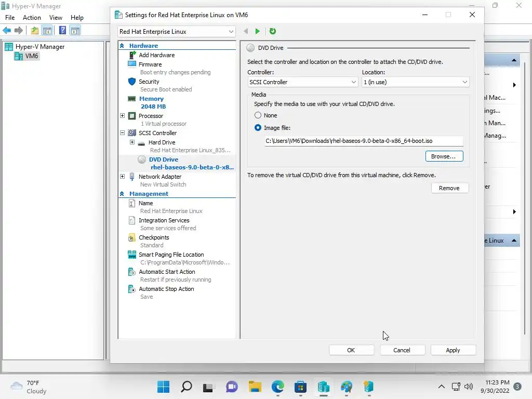Select the None media radio button
Image resolution: width=532 pixels, height=399 pixels.
(x=258, y=115)
